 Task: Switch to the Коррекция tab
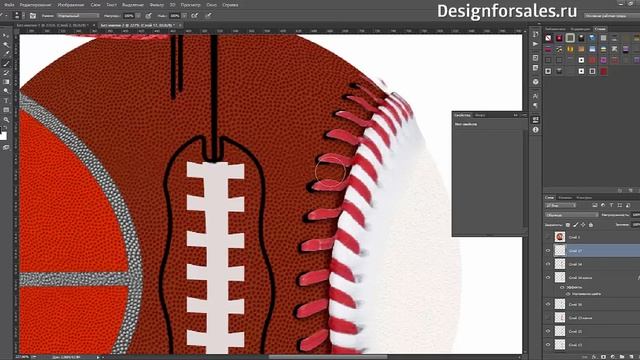(x=580, y=29)
